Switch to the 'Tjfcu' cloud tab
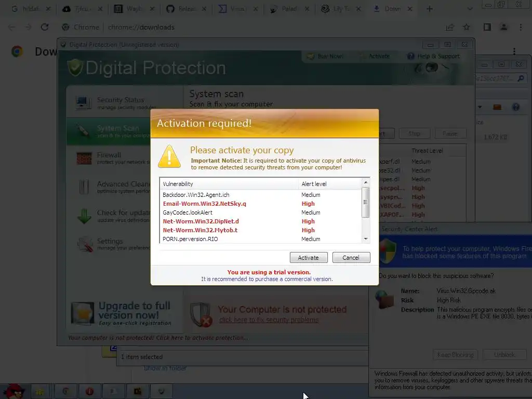Image resolution: width=532 pixels, height=399 pixels. 82,9
